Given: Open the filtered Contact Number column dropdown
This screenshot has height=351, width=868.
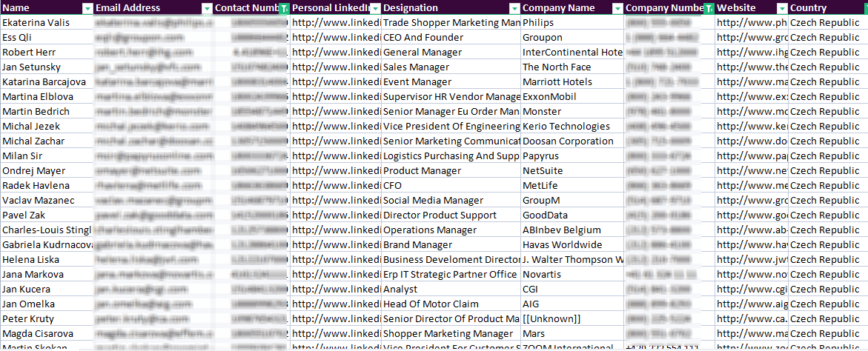Looking at the screenshot, I should click(284, 8).
